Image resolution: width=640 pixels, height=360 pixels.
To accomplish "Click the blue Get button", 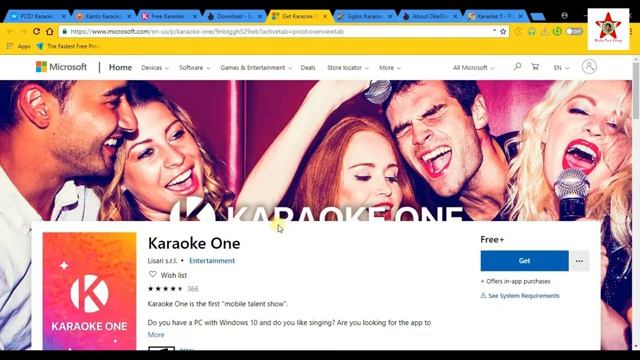I will click(x=524, y=261).
